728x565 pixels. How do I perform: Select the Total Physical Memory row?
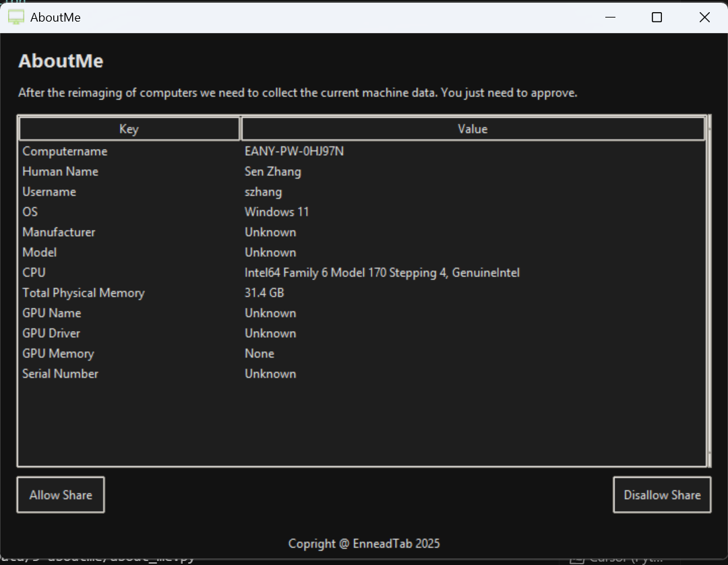tap(84, 293)
